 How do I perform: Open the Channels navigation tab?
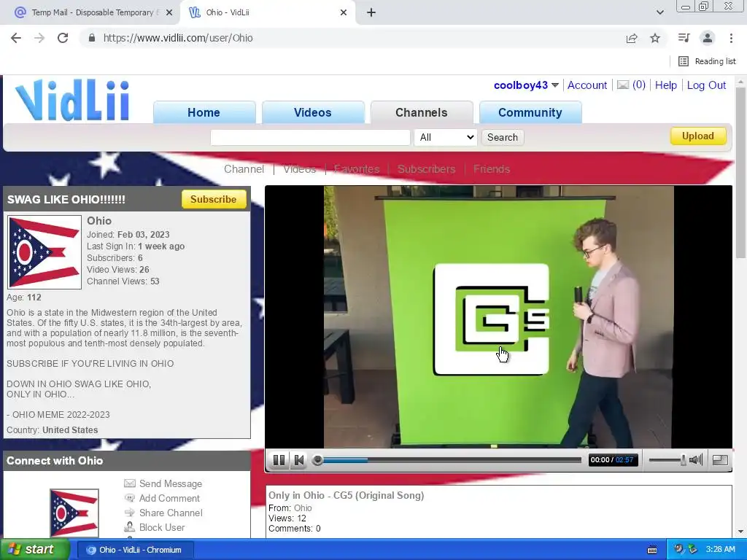[x=421, y=112]
